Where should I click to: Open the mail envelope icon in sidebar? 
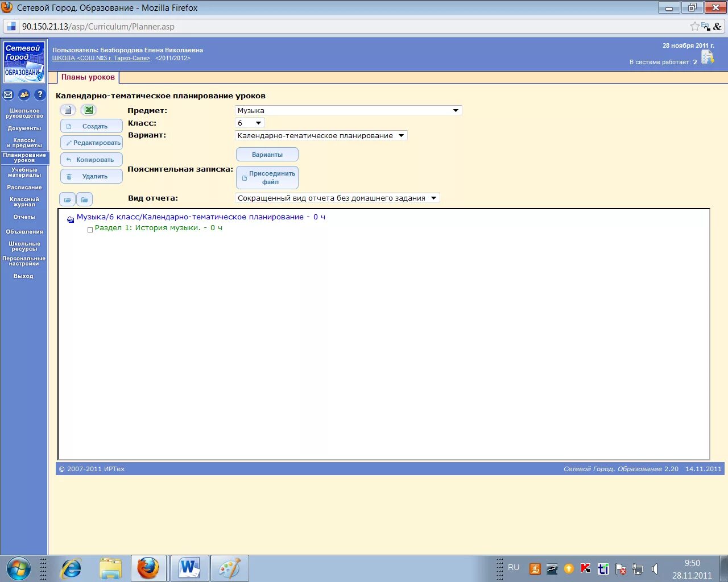coord(8,95)
